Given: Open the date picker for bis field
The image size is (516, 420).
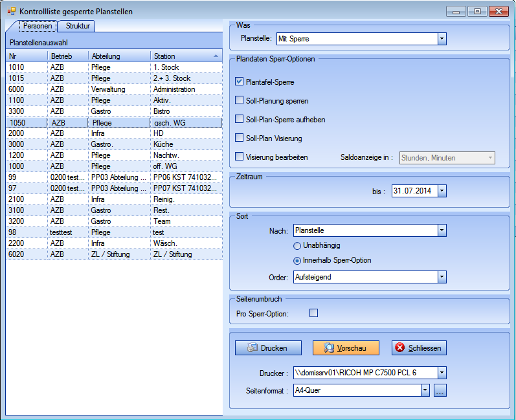Looking at the screenshot, I should [x=442, y=191].
